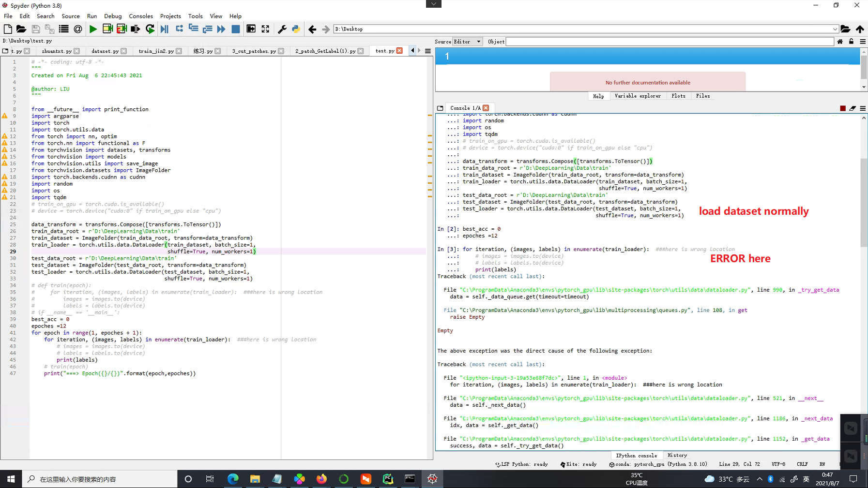Run the current code cell
This screenshot has width=868, height=488.
pos(107,29)
